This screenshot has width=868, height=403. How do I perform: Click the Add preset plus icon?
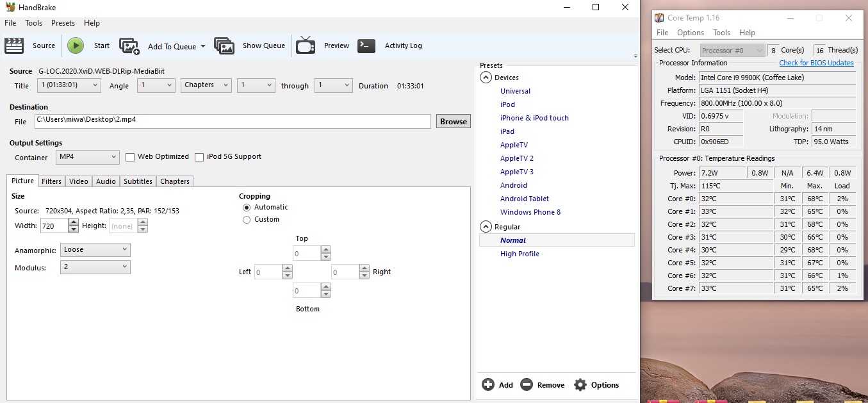(488, 384)
